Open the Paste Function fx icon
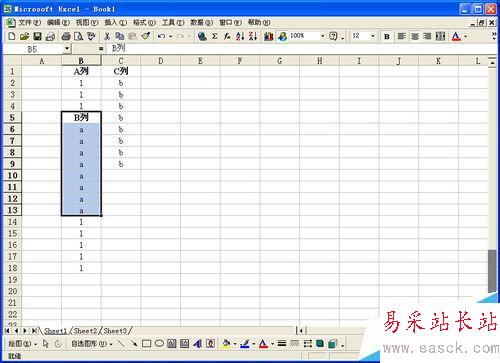 tap(227, 36)
